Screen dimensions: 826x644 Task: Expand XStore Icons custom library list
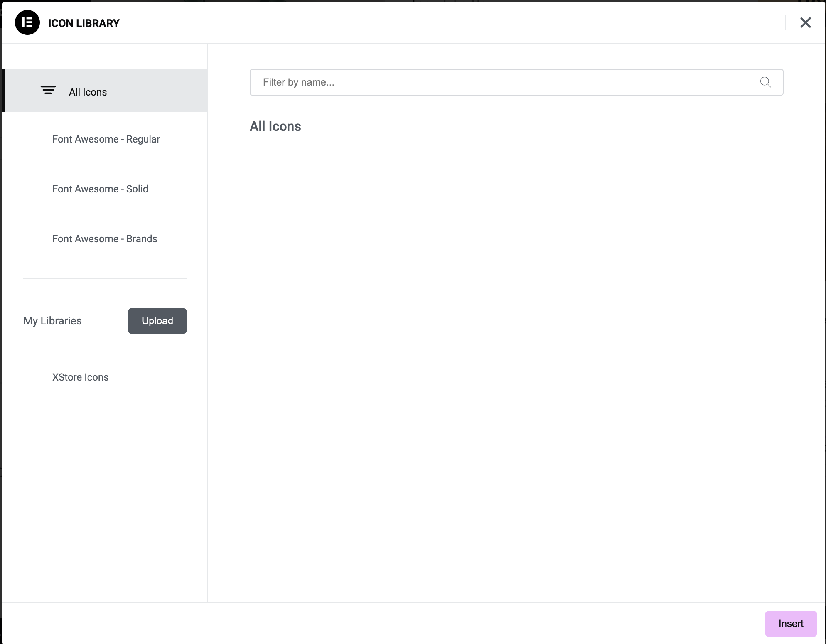click(x=81, y=377)
